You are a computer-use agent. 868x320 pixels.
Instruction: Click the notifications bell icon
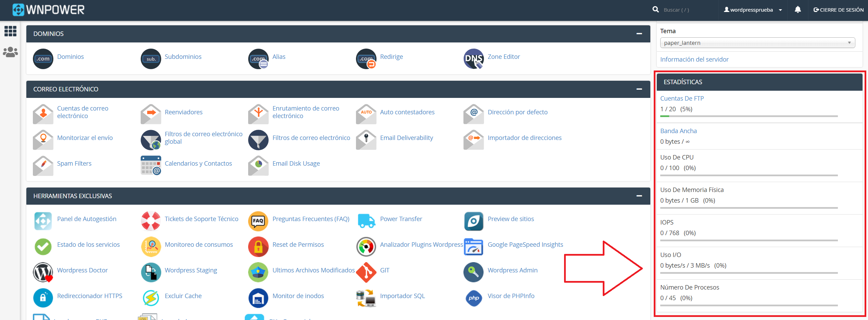[x=798, y=10]
